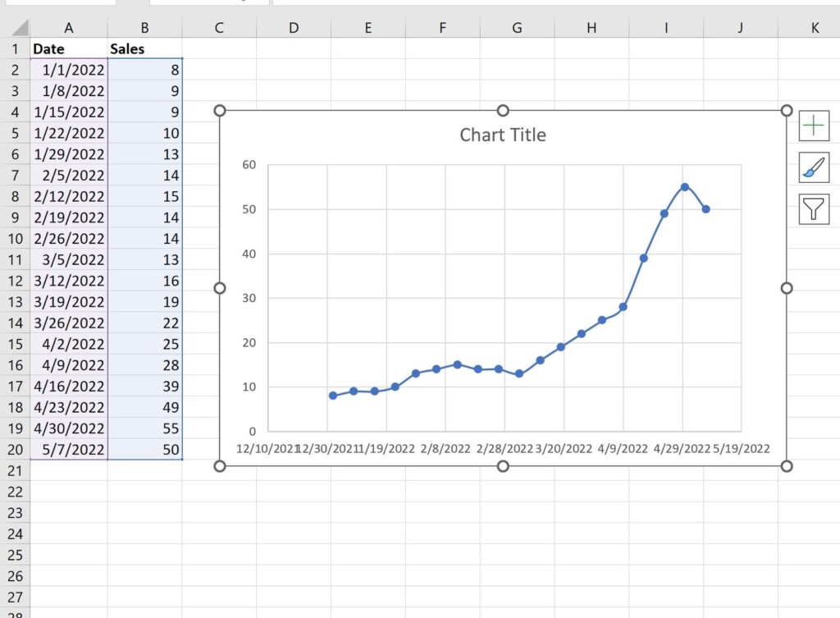Click the Date header cell
This screenshot has width=840, height=618.
click(69, 48)
